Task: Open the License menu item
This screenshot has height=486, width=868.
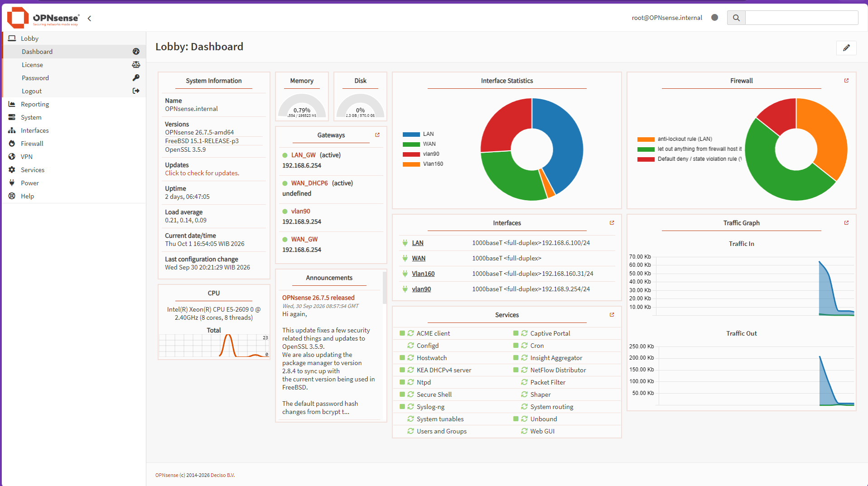Action: [74, 65]
